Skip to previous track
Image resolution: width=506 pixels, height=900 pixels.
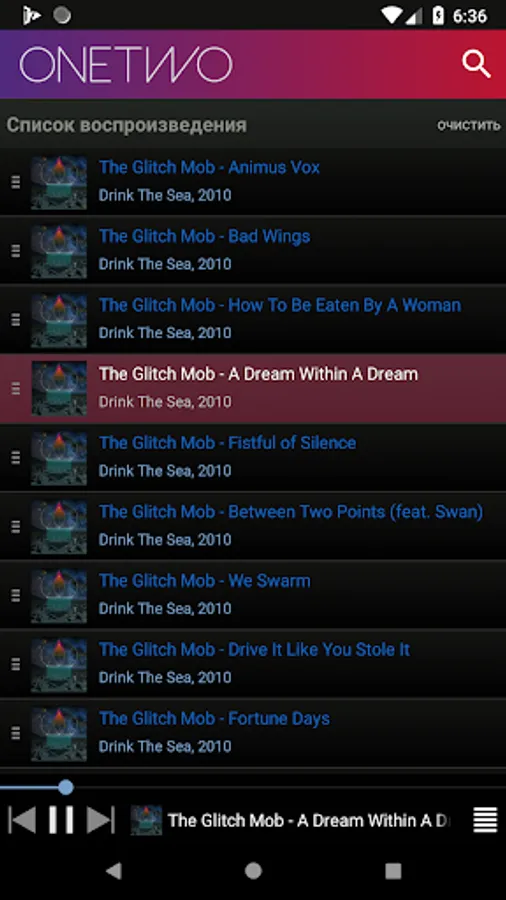click(22, 820)
